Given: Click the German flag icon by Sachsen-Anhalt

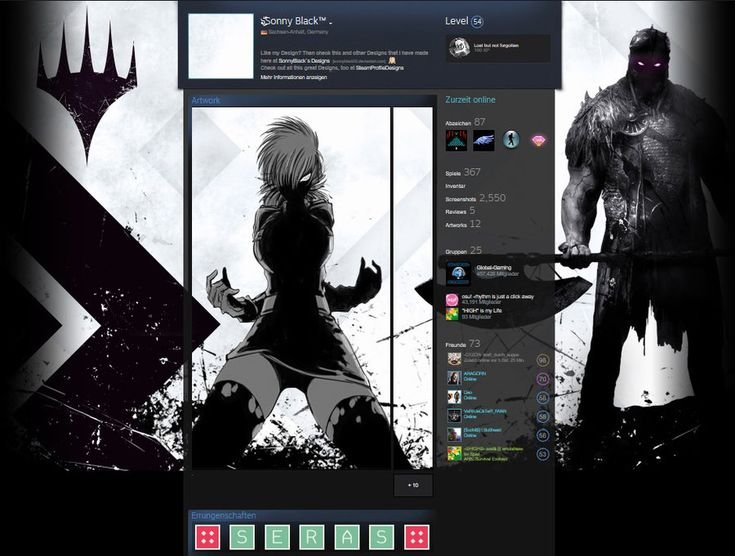Looking at the screenshot, I should 264,32.
